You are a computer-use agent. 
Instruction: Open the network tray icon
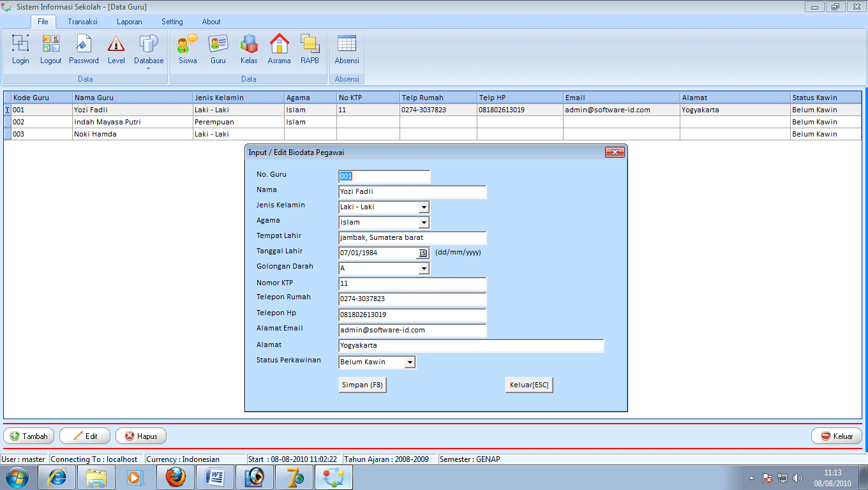(x=782, y=478)
